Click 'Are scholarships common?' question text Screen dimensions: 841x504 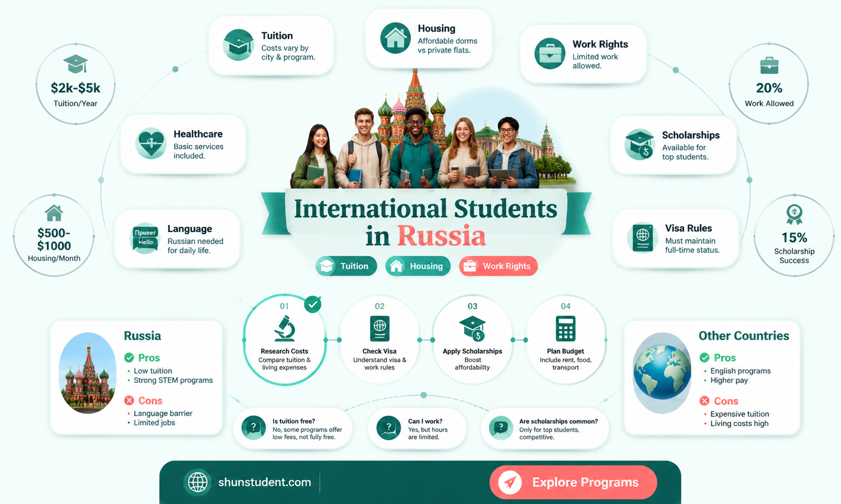coord(558,421)
